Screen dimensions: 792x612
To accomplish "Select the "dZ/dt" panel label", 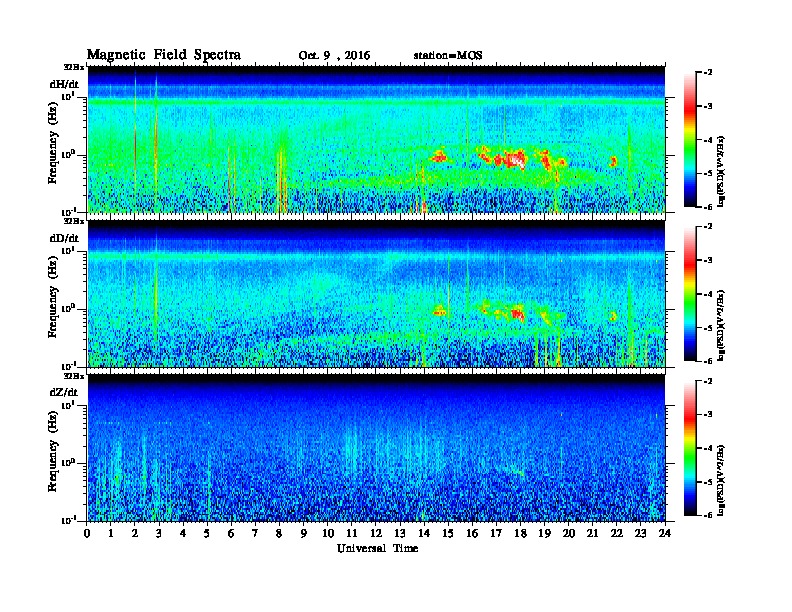I will [64, 392].
